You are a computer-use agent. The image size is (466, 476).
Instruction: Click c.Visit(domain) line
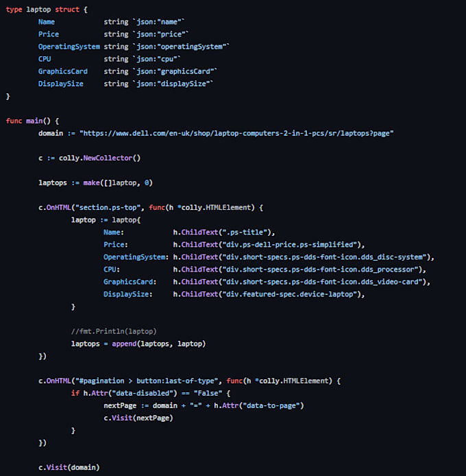coord(69,468)
